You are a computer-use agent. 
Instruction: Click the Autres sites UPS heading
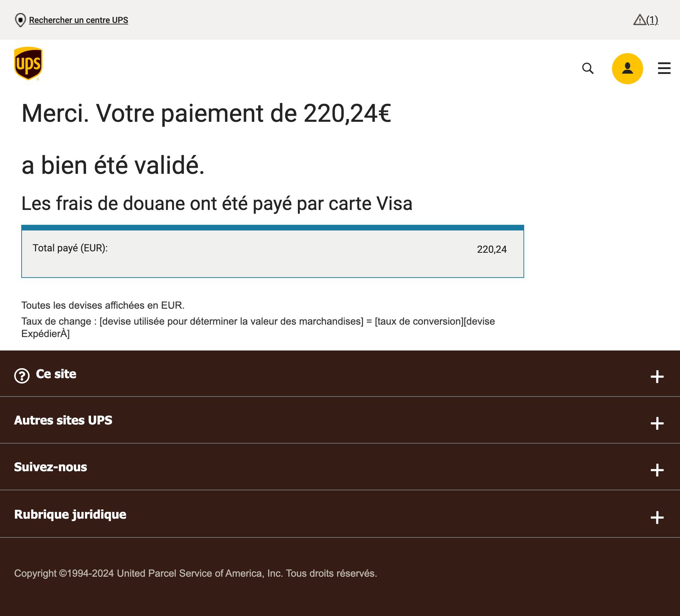tap(63, 420)
